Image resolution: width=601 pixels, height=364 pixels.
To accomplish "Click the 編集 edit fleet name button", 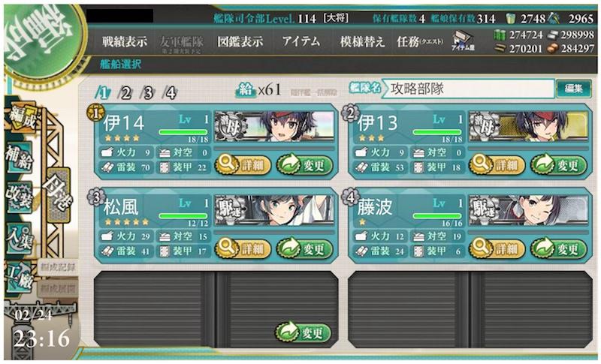I will (x=573, y=89).
